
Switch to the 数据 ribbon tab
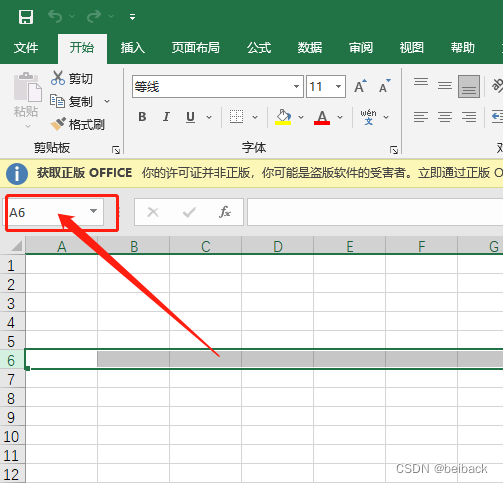pyautogui.click(x=310, y=48)
